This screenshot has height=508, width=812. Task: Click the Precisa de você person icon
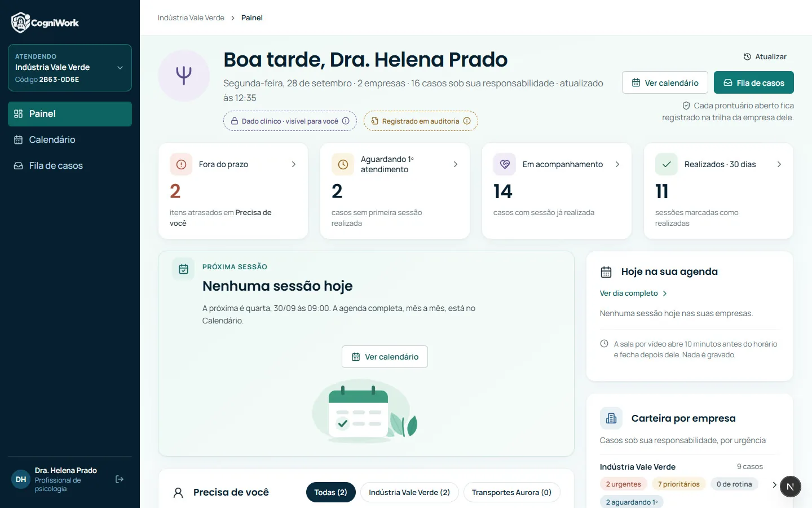pos(178,493)
